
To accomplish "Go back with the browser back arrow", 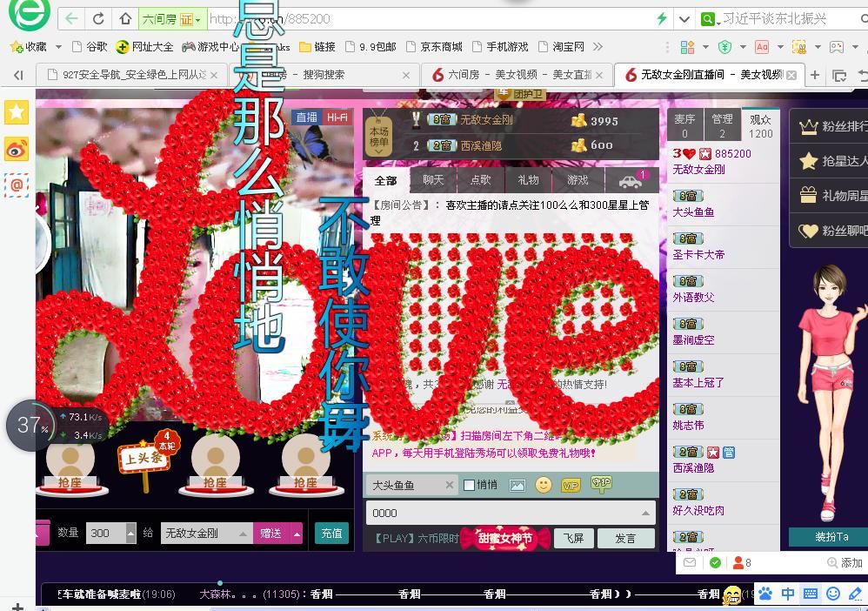I will (71, 19).
